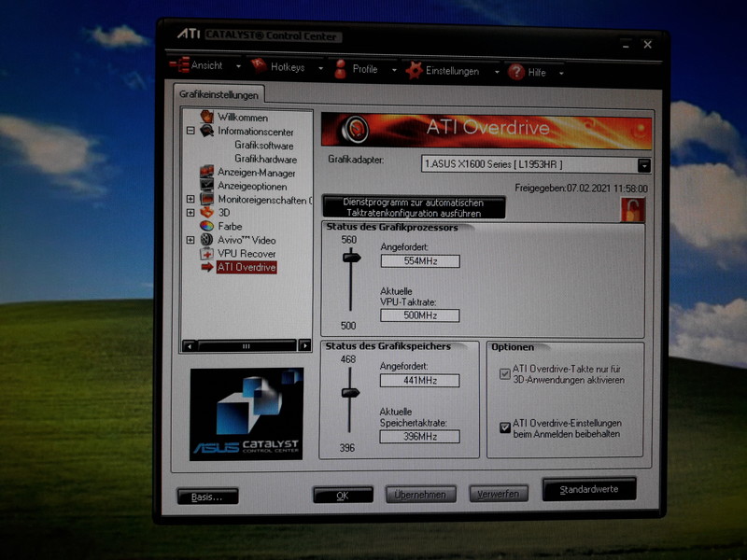The height and width of the screenshot is (560, 747).
Task: Click the requested memory clock field 441MHz
Action: point(419,381)
